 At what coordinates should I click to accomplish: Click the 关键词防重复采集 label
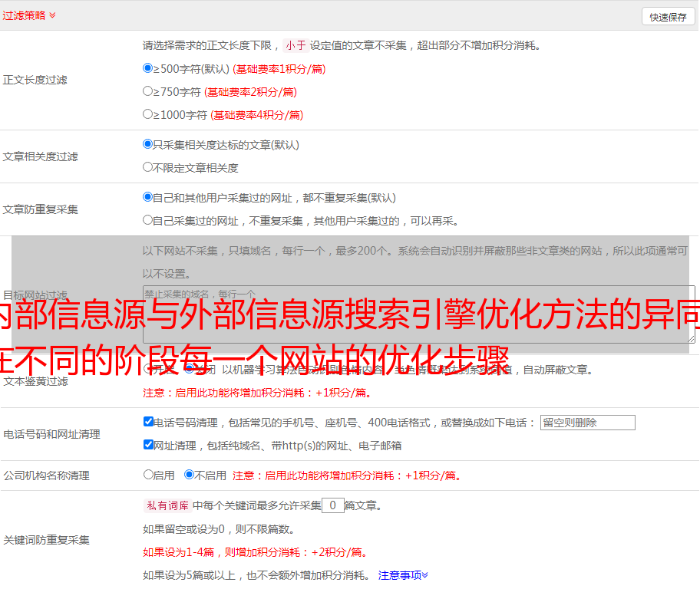click(x=46, y=540)
